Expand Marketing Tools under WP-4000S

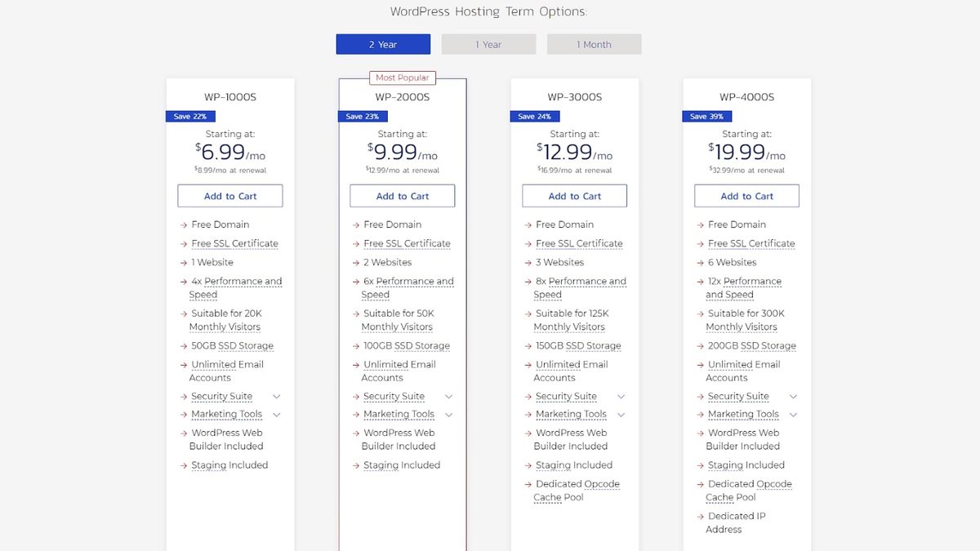pos(792,414)
